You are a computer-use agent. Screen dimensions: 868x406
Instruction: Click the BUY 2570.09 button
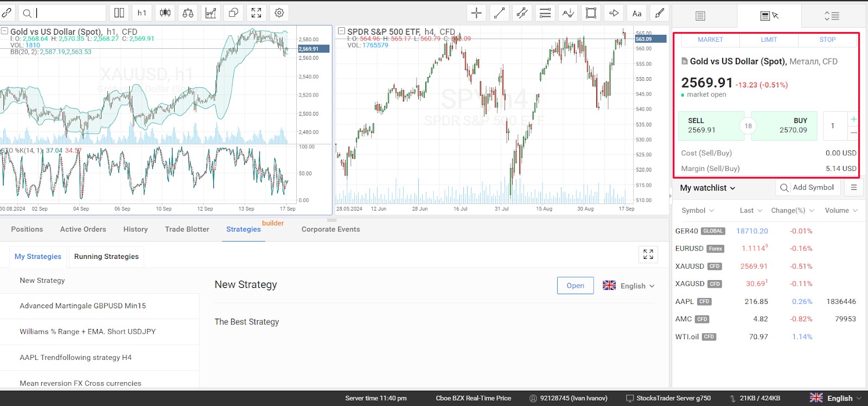tap(784, 125)
